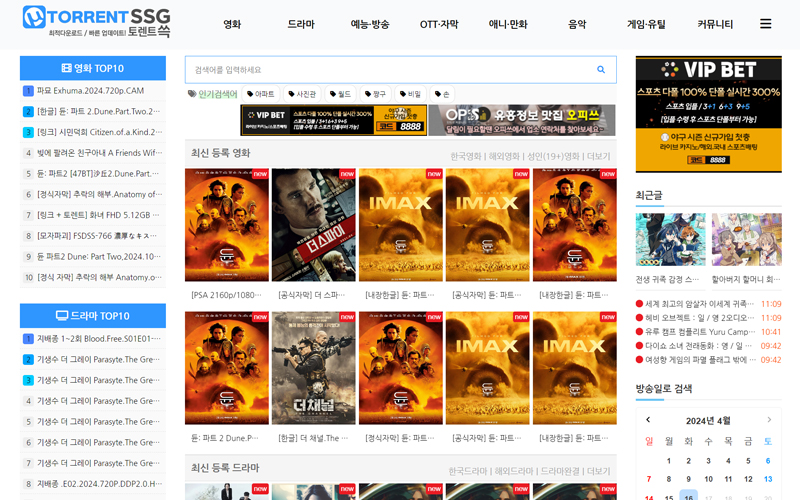Open the hamburger menu icon

tap(765, 23)
